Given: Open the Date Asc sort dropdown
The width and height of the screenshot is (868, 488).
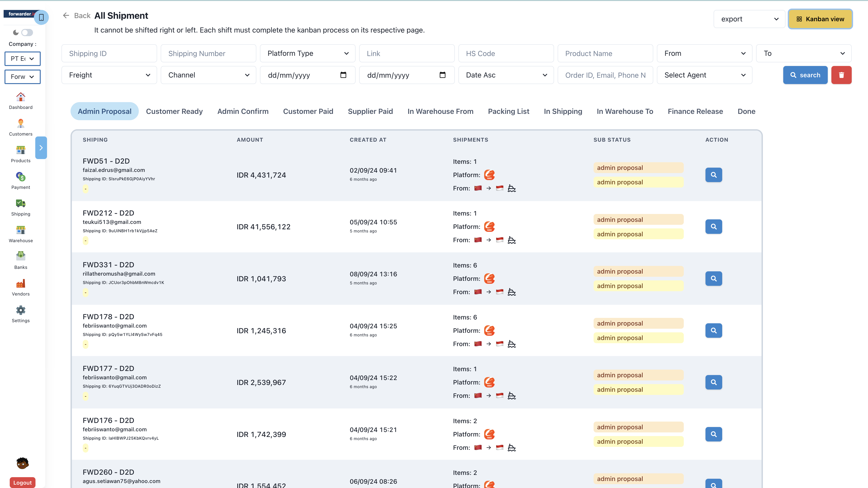Looking at the screenshot, I should pos(506,75).
